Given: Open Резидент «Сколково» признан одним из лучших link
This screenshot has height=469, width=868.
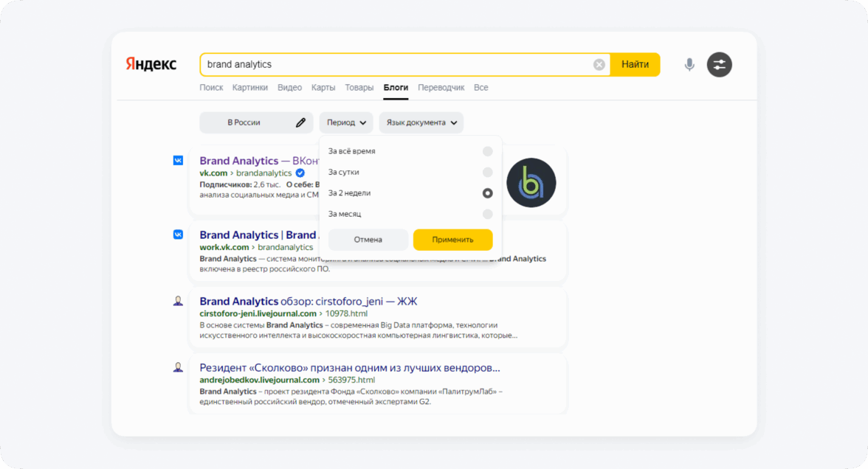Looking at the screenshot, I should [x=350, y=367].
